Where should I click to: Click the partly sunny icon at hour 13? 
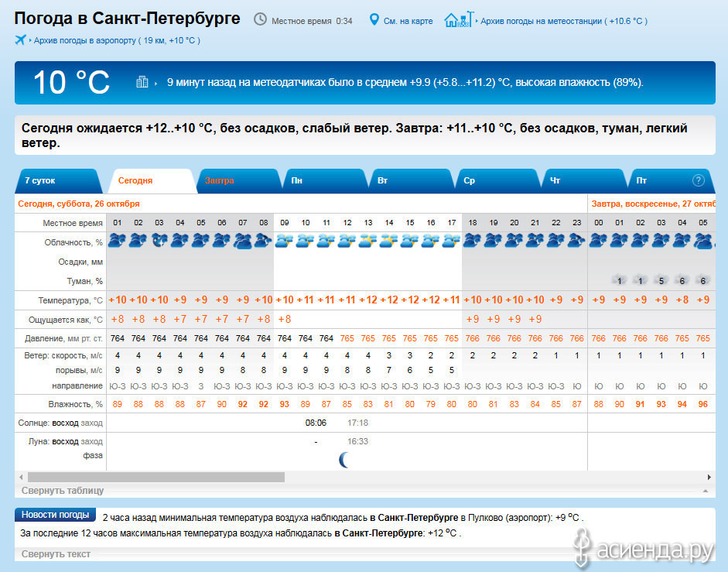[x=367, y=241]
